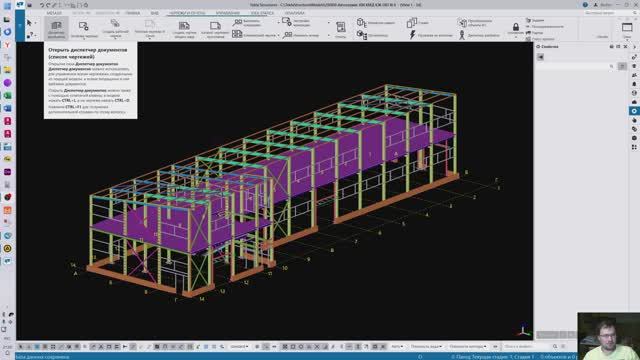
Task: Open the Word icon on the taskbar
Action: tap(7, 108)
